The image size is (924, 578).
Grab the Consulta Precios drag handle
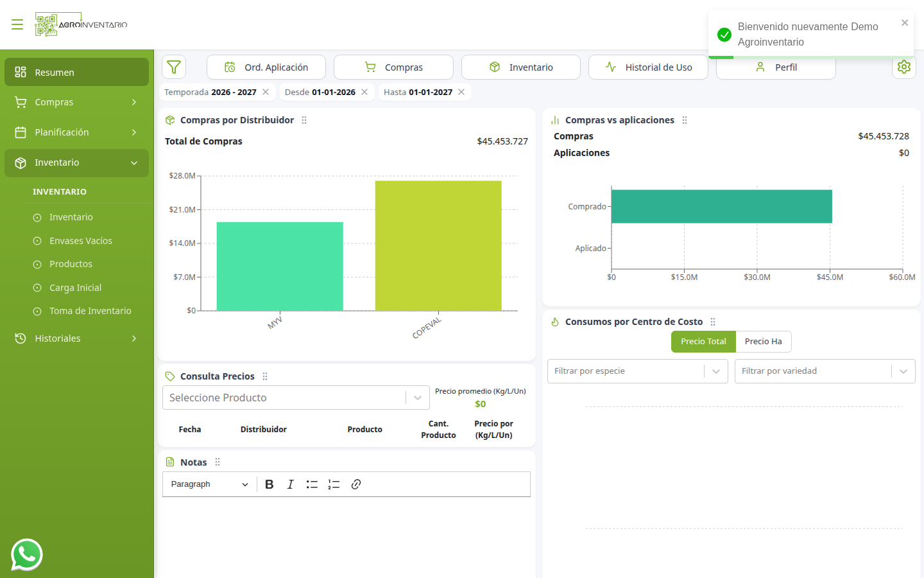point(265,376)
